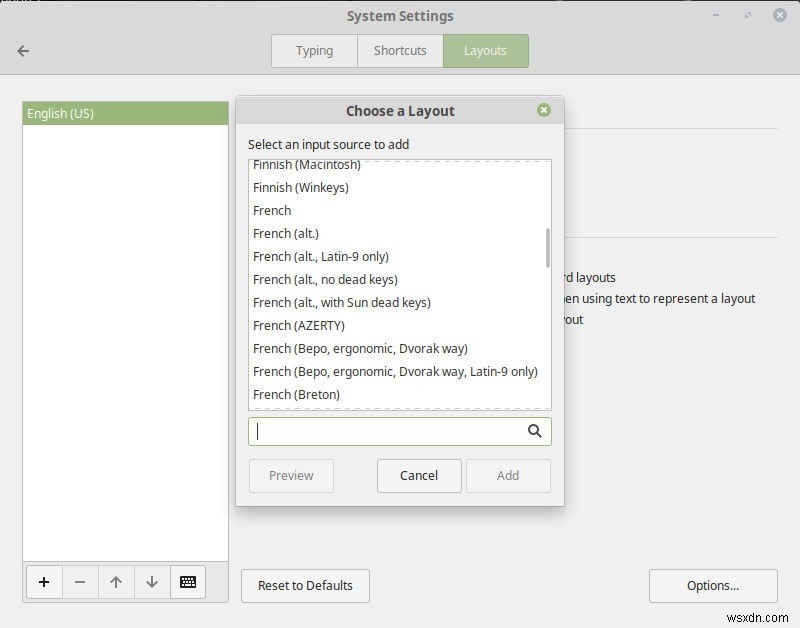800x628 pixels.
Task: Navigate back using the left arrow icon
Action: click(x=23, y=51)
